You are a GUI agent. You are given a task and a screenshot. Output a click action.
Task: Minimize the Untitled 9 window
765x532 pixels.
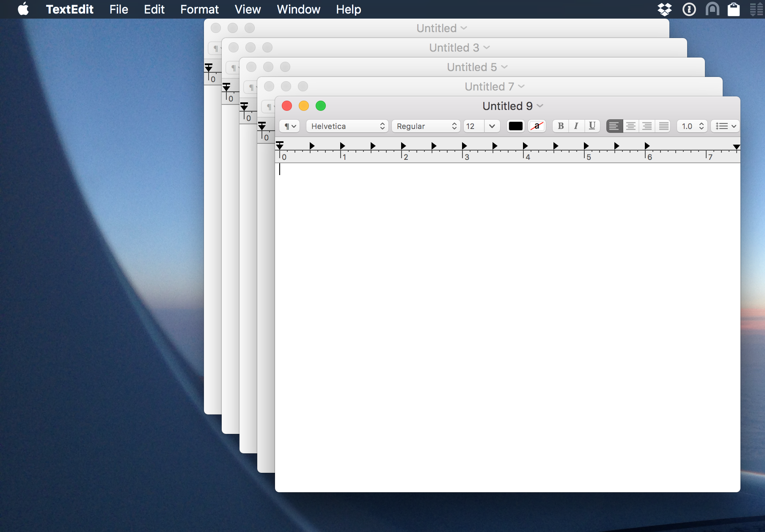(304, 106)
